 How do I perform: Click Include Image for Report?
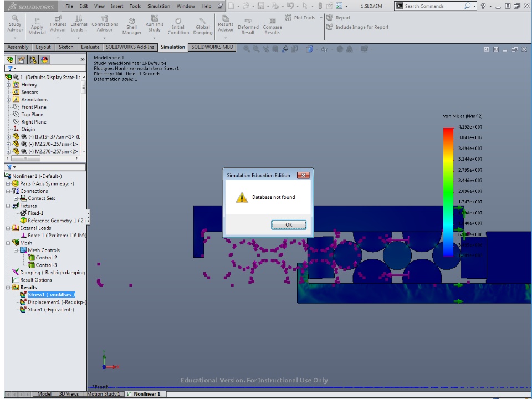(357, 27)
